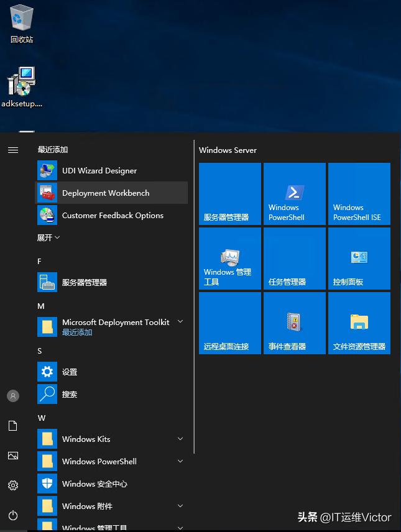
Task: Click the Customer Feedback Options label
Action: 113,215
